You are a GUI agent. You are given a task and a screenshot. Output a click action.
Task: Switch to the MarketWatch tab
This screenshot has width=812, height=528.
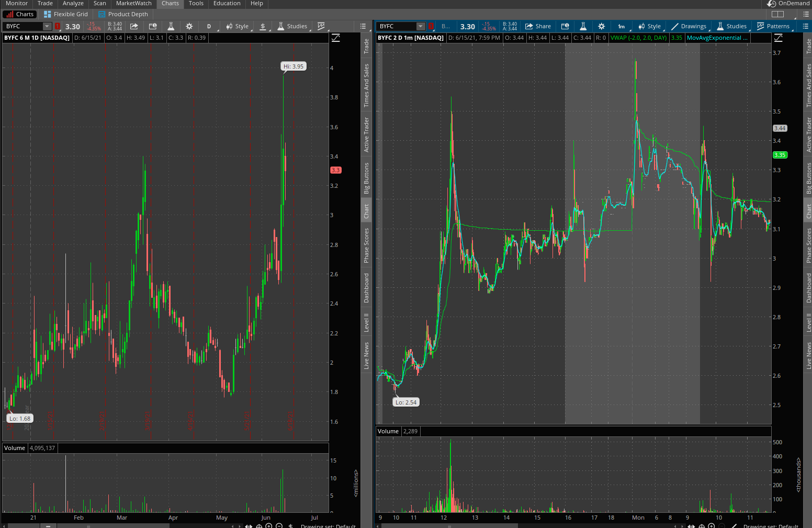pos(134,4)
